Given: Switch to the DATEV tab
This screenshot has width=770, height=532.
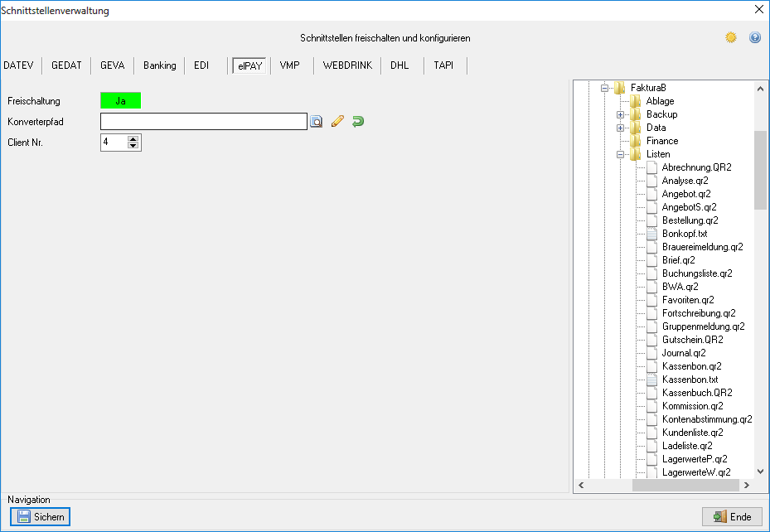Looking at the screenshot, I should click(x=20, y=65).
